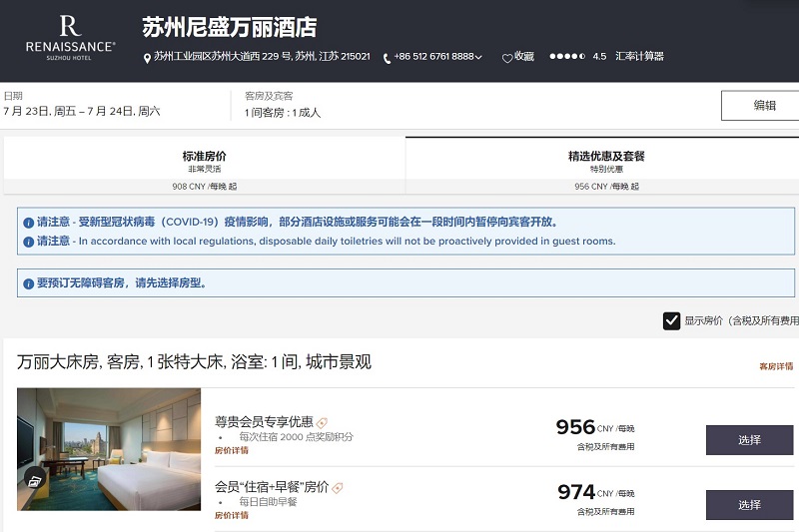Click the tag icon beside 尊贵会员专享优惠
Viewport: 799px width, 532px height.
(322, 423)
